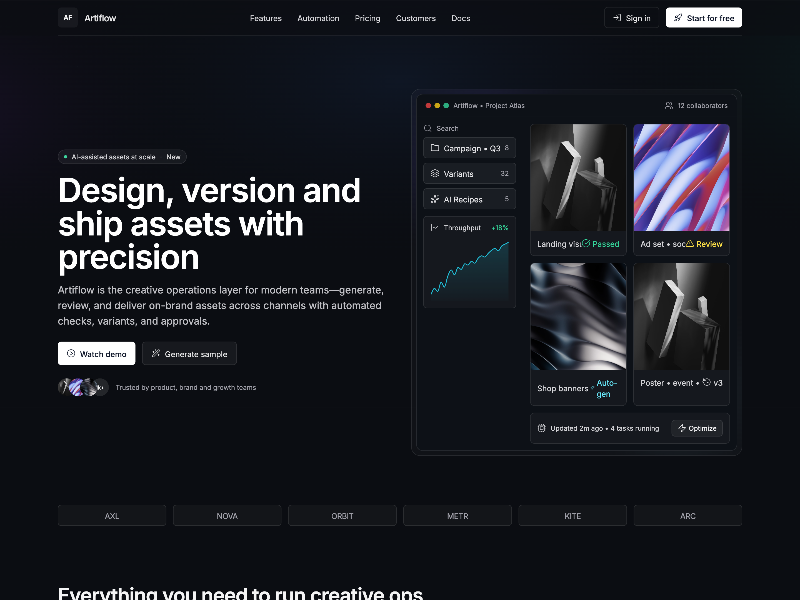Select the folder icon beside Campaign • Q3
This screenshot has width=800, height=600.
[435, 147]
